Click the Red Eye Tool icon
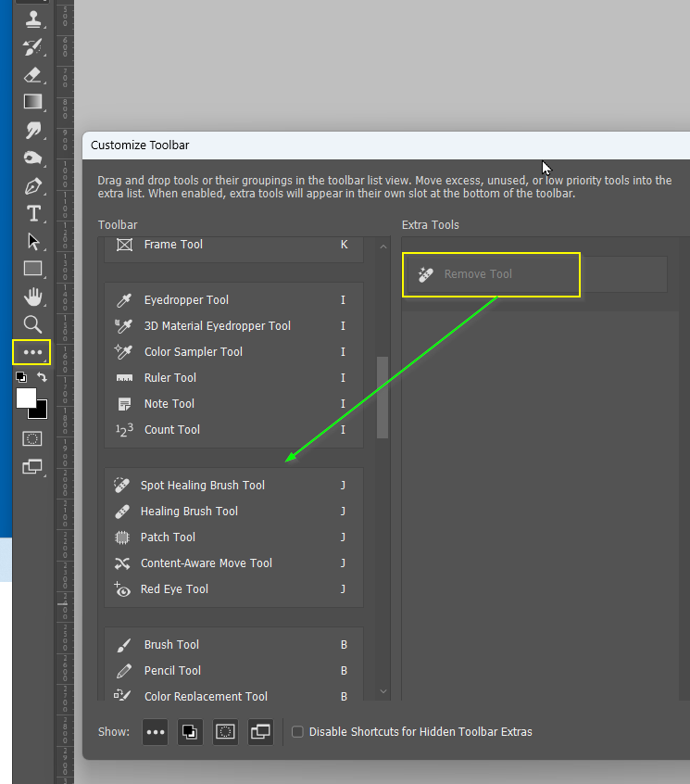The height and width of the screenshot is (784, 690). coord(122,589)
